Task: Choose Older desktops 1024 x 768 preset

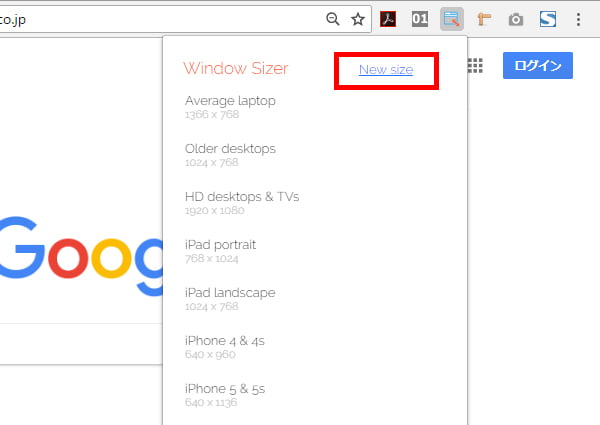Action: click(230, 154)
